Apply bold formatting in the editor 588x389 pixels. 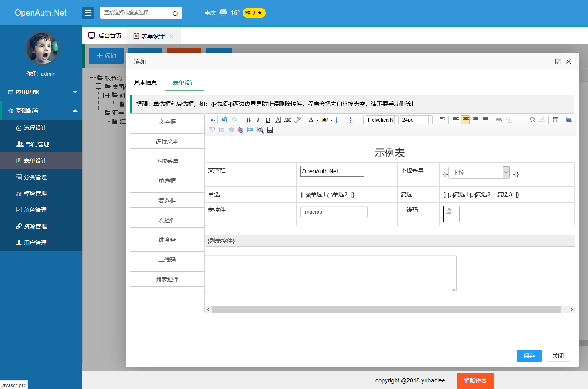point(248,120)
